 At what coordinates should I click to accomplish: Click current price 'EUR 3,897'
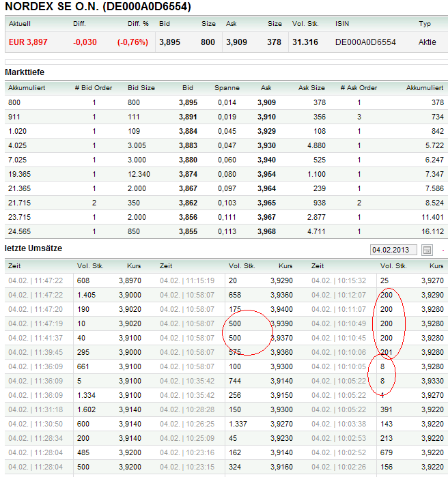pos(28,42)
